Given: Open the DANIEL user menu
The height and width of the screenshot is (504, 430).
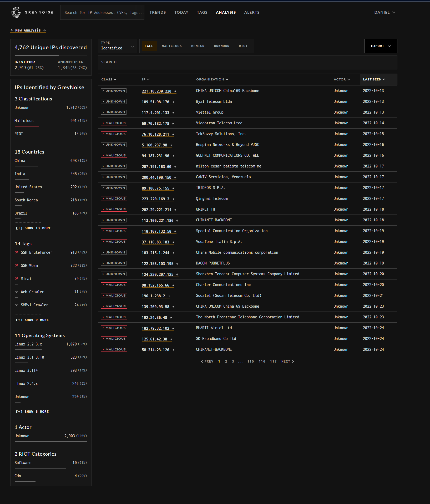Looking at the screenshot, I should point(385,12).
